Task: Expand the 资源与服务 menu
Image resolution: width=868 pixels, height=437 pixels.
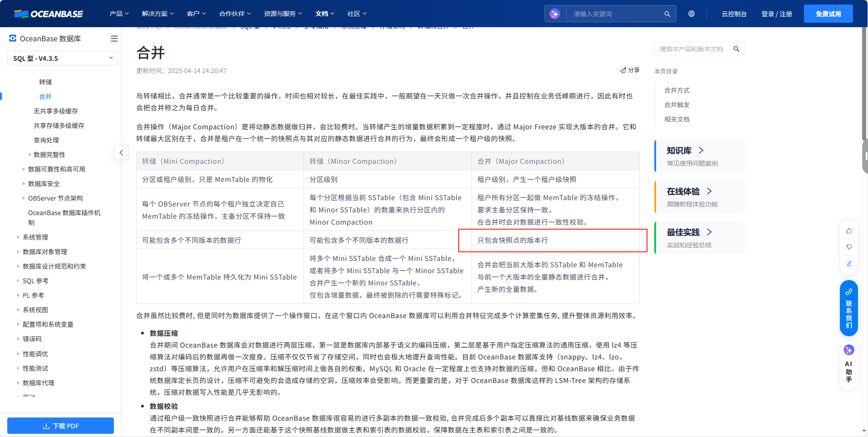Action: pyautogui.click(x=283, y=14)
